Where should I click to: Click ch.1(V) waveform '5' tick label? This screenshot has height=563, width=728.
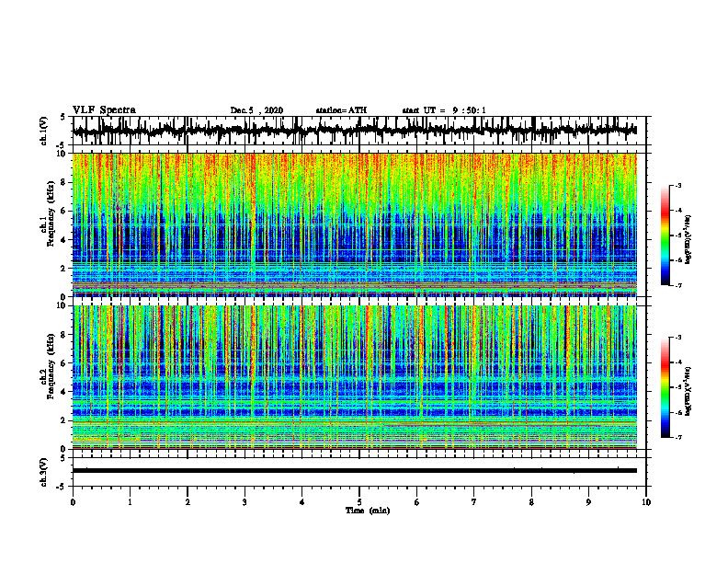point(63,118)
